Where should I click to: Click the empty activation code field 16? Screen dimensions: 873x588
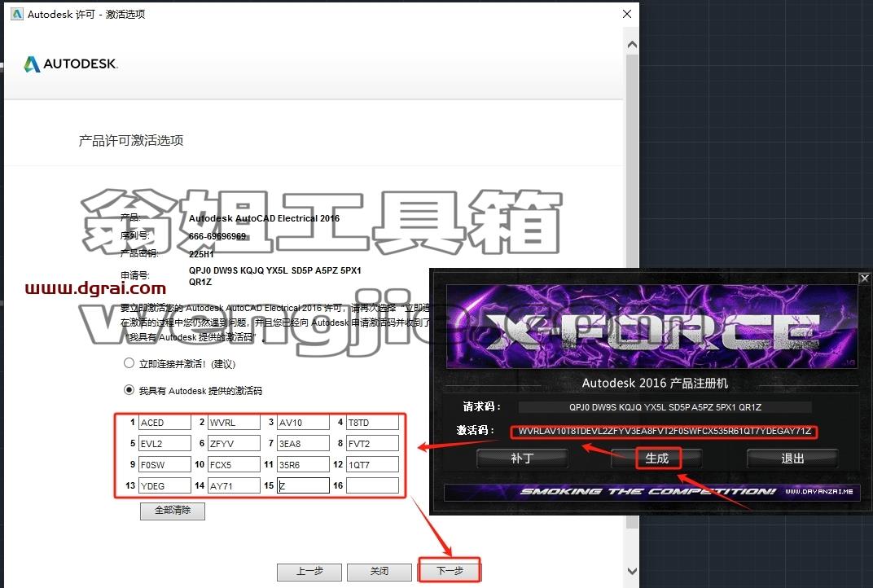pyautogui.click(x=372, y=485)
